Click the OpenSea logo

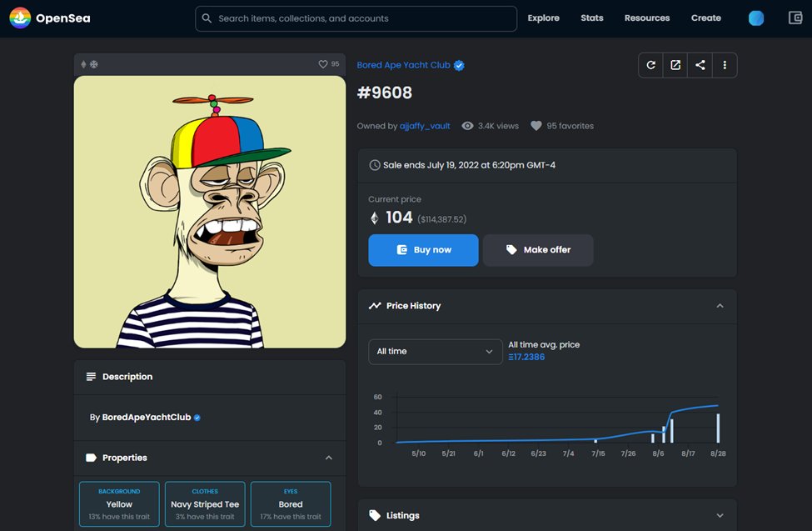50,18
